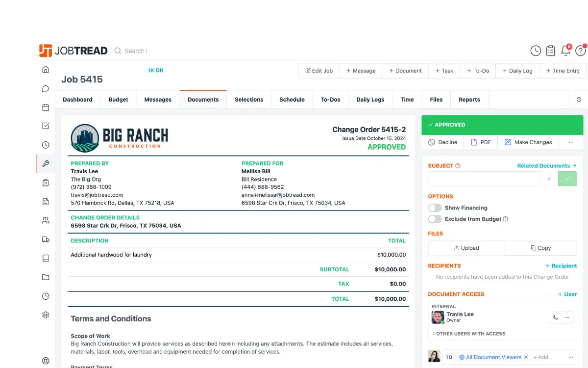Click the Subject input field
The width and height of the screenshot is (588, 368).
click(x=483, y=179)
